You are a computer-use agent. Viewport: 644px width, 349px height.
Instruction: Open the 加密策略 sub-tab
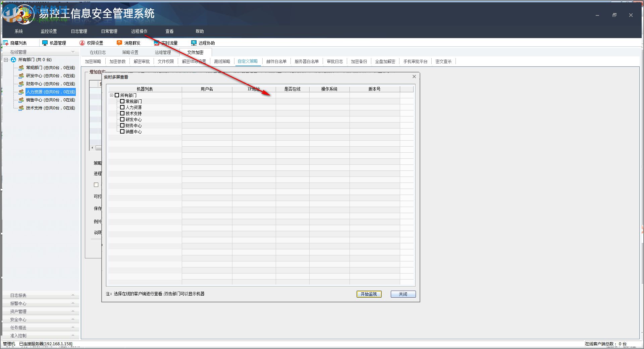93,61
